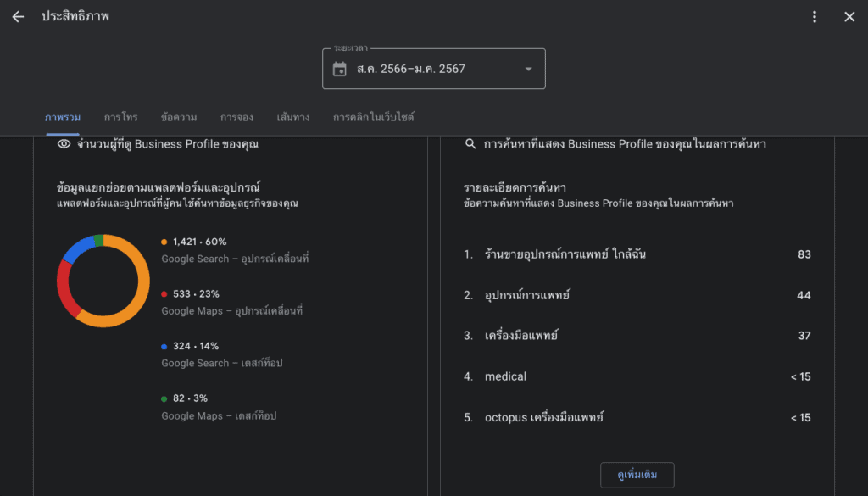Switch to the เส้นทาง directions tab
The width and height of the screenshot is (868, 496).
click(292, 118)
